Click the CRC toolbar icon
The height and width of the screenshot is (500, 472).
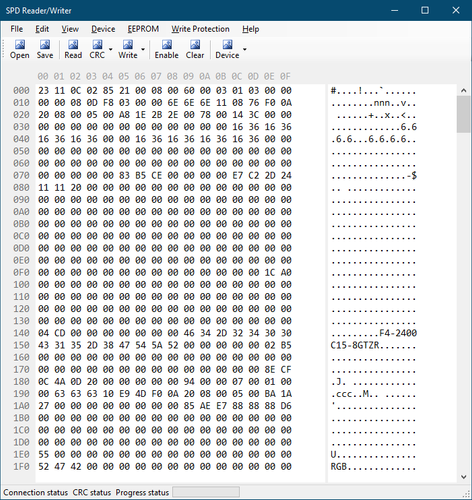(x=97, y=49)
